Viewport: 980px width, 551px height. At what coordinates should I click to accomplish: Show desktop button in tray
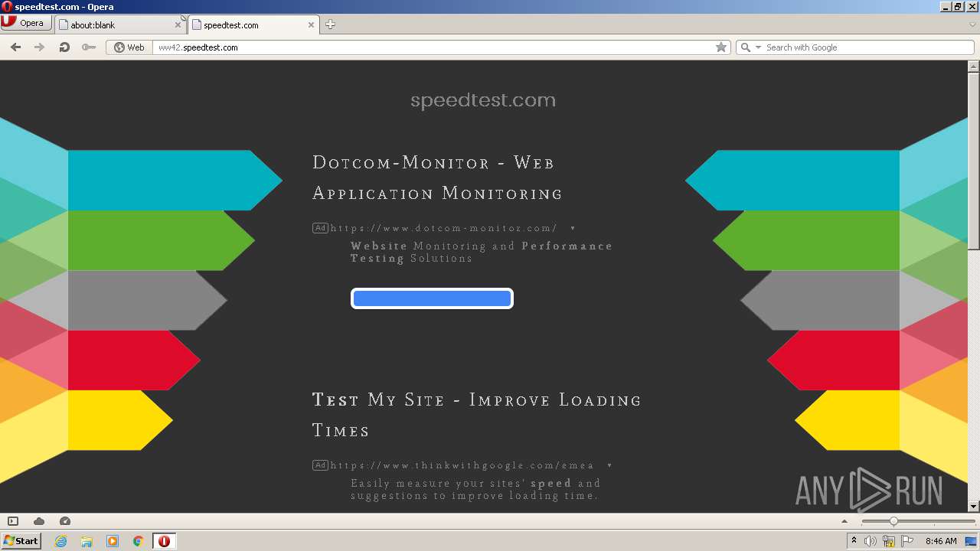point(972,541)
